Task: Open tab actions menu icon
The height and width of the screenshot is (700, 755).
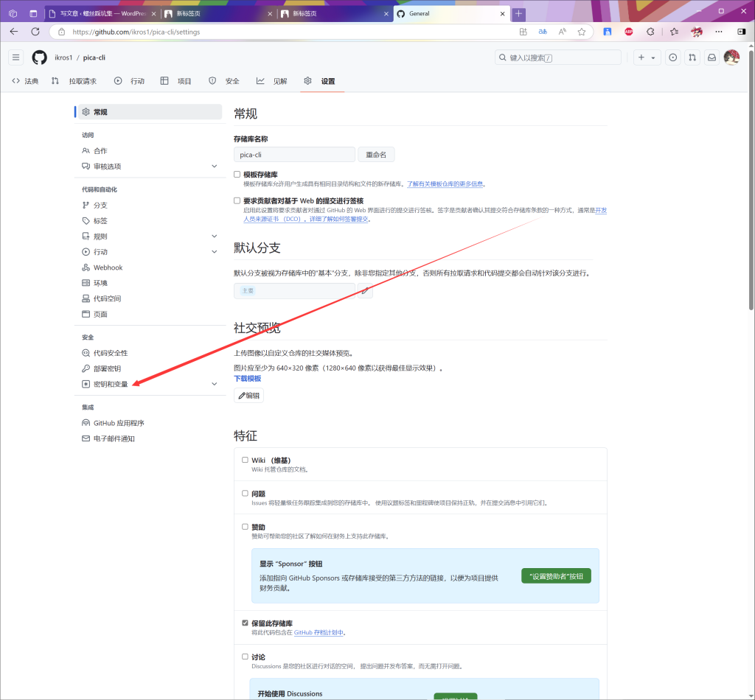Action: point(32,13)
